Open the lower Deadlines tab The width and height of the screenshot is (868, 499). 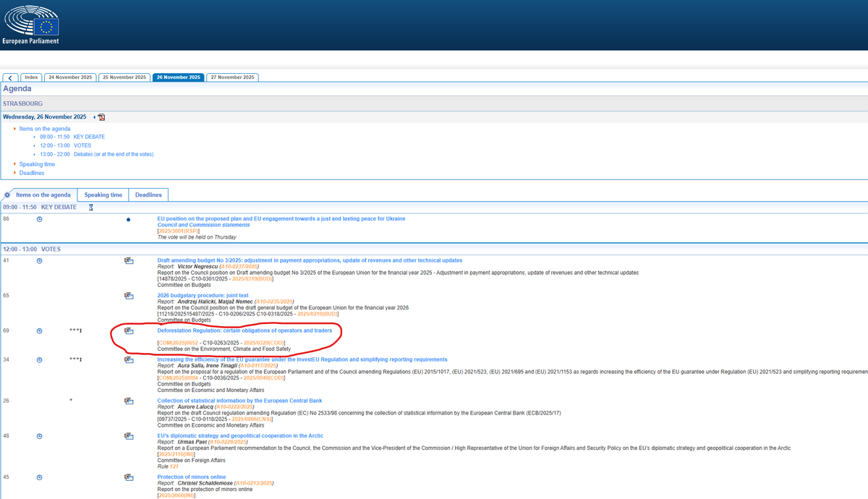148,195
